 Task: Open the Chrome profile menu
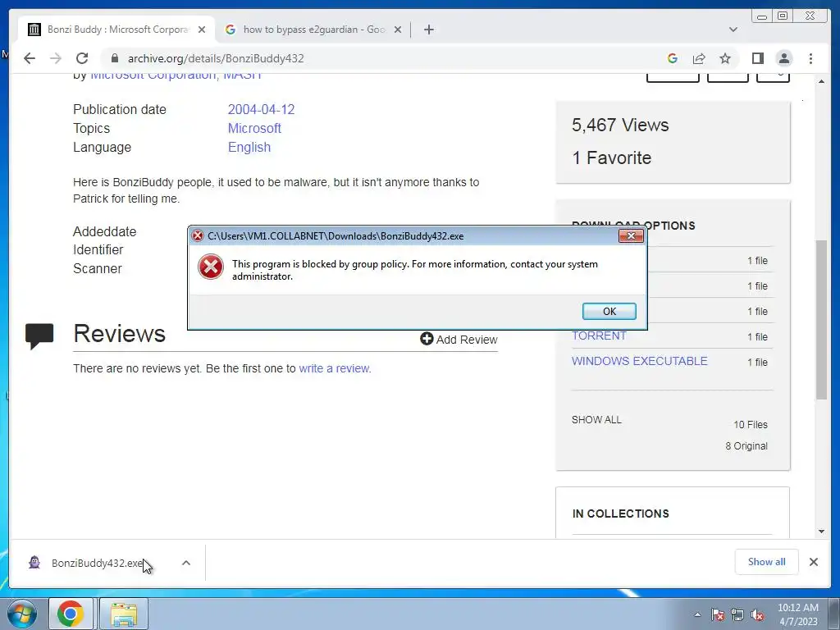[x=783, y=58]
